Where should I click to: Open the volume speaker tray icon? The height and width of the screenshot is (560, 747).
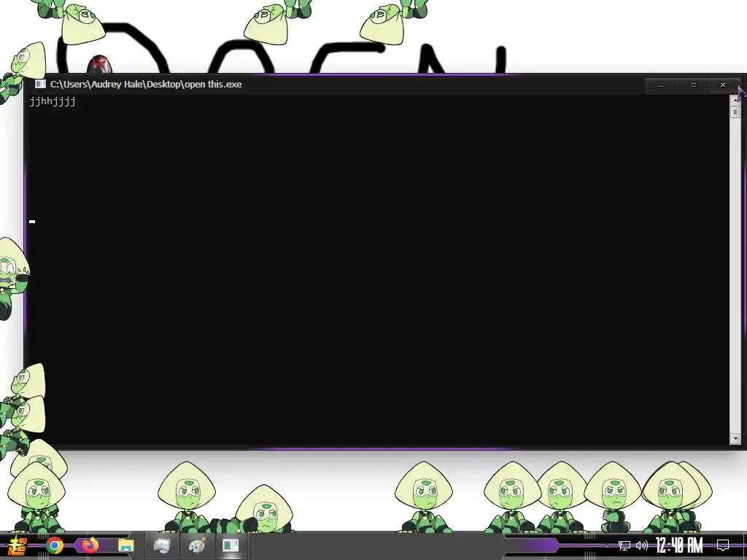pos(642,545)
